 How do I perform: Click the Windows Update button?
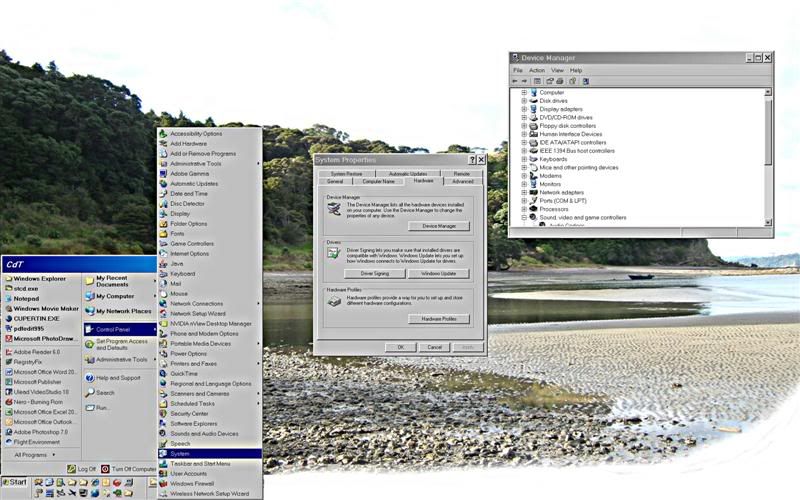438,273
